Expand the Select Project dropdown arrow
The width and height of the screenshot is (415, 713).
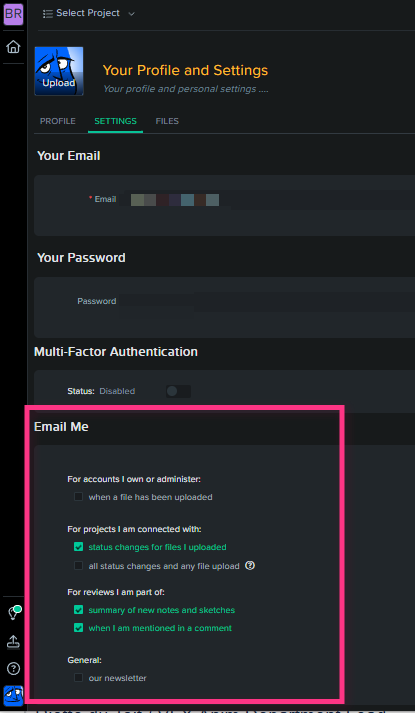click(x=131, y=14)
